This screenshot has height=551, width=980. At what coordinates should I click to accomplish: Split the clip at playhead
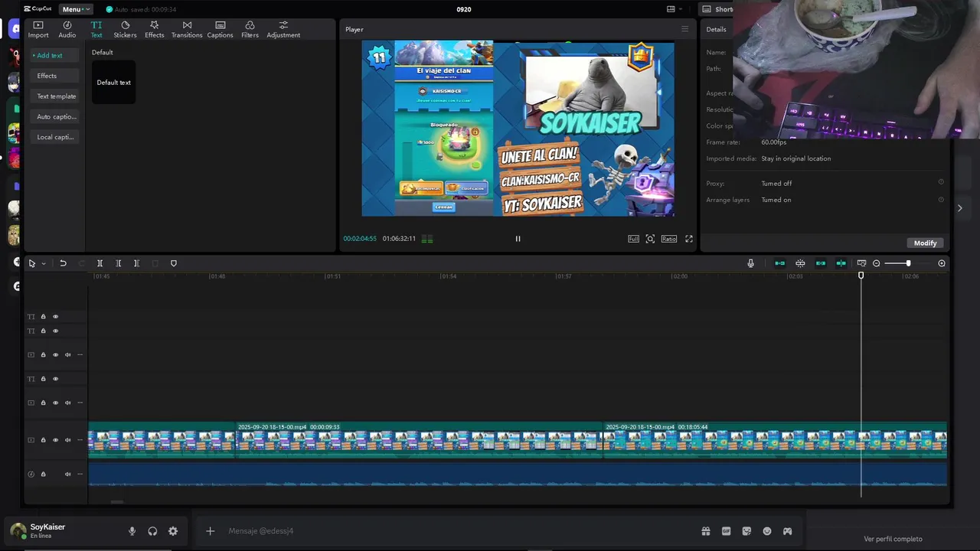pos(100,263)
